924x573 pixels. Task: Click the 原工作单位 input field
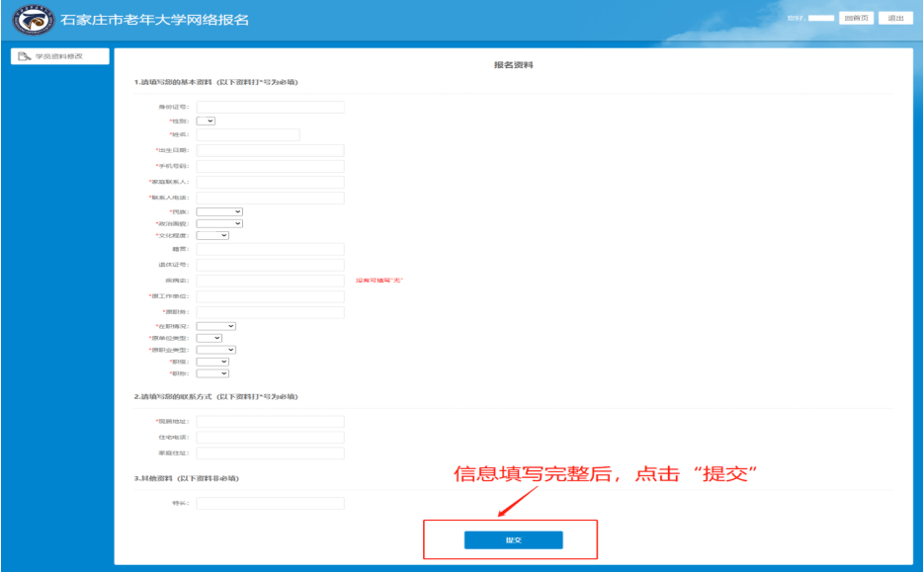click(x=270, y=296)
